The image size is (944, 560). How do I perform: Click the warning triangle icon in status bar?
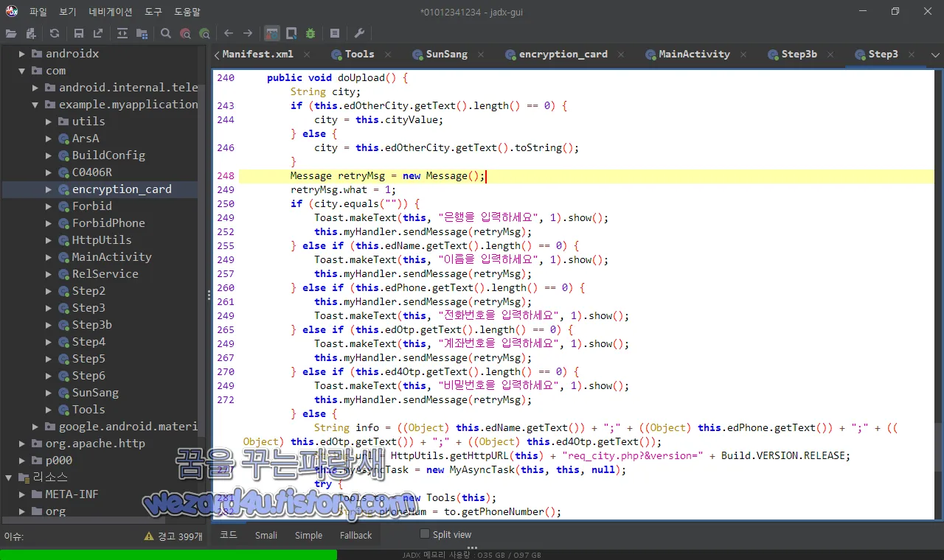coord(149,536)
